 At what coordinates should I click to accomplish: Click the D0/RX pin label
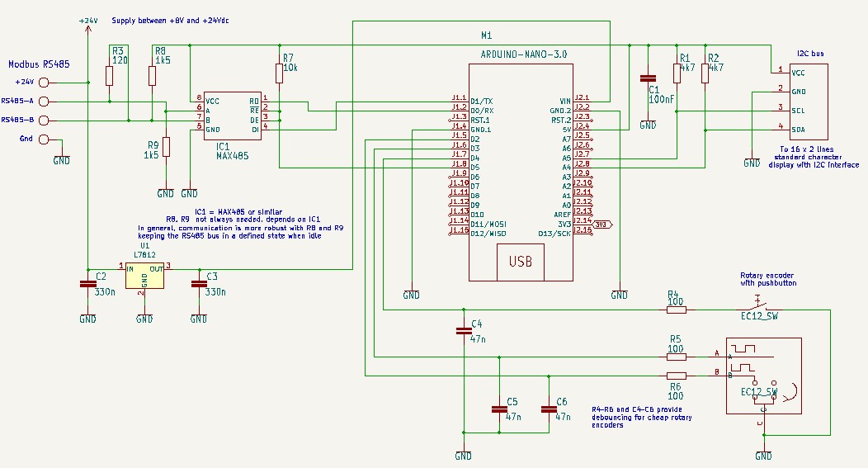click(x=482, y=111)
